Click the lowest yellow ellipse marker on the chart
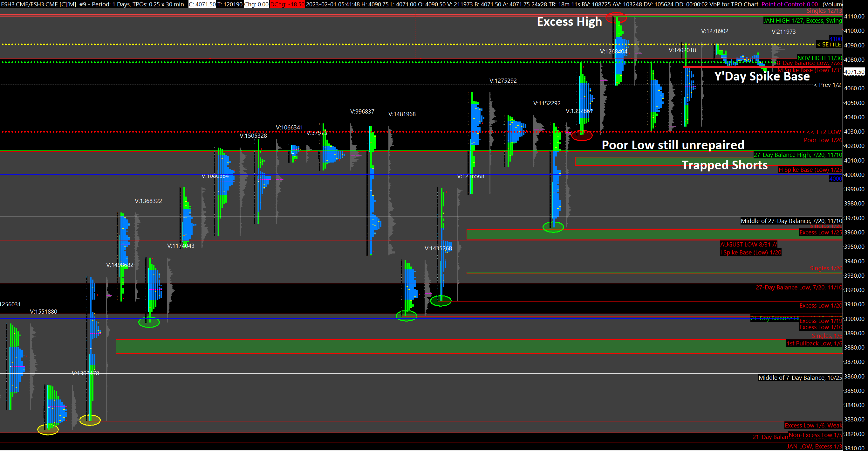868x451 pixels. click(x=48, y=429)
